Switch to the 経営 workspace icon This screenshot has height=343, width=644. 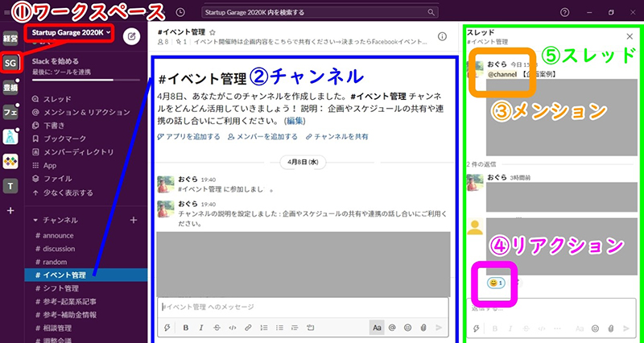pyautogui.click(x=10, y=39)
